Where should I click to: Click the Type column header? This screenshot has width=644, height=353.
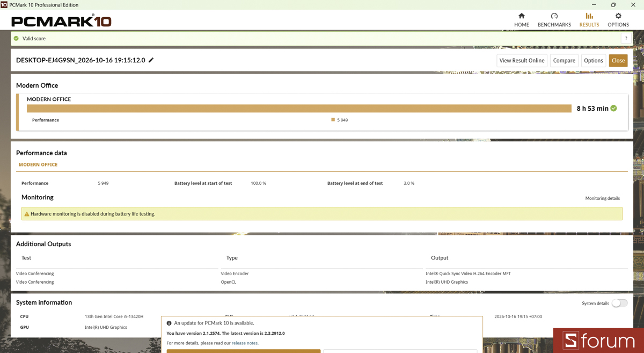[232, 258]
